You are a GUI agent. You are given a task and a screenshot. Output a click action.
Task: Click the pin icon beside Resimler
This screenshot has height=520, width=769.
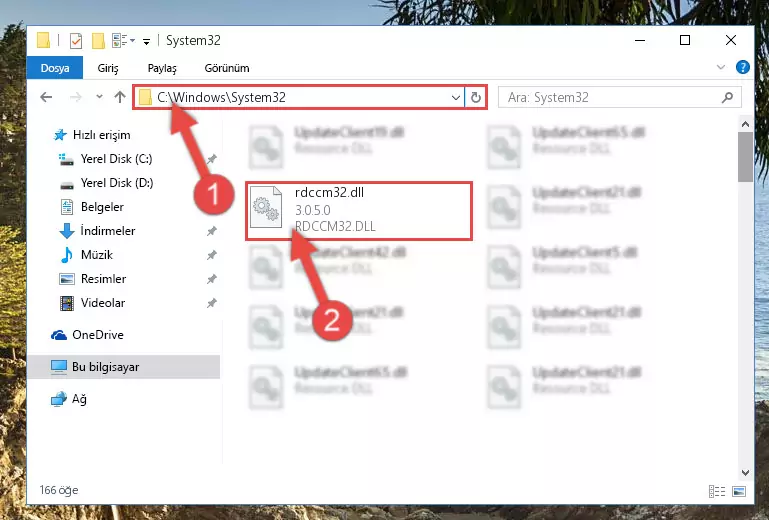tap(211, 279)
